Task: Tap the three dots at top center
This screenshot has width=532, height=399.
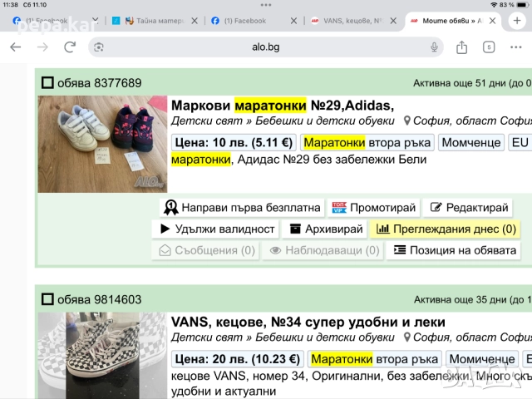Action: click(266, 5)
